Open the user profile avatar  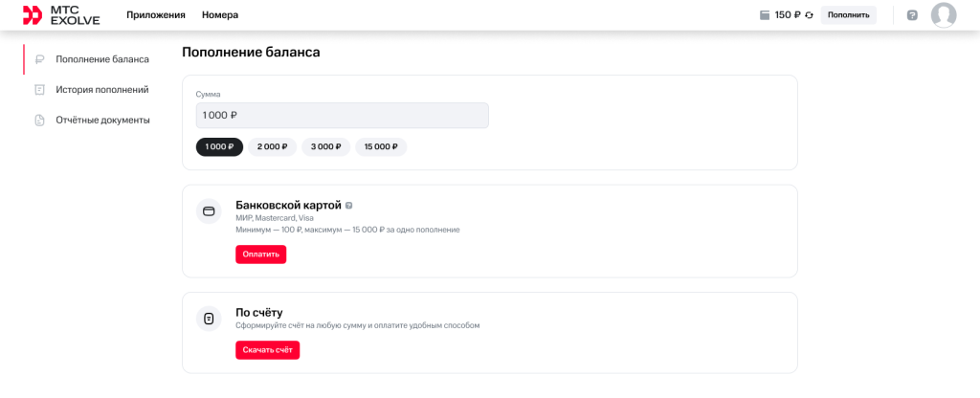944,15
